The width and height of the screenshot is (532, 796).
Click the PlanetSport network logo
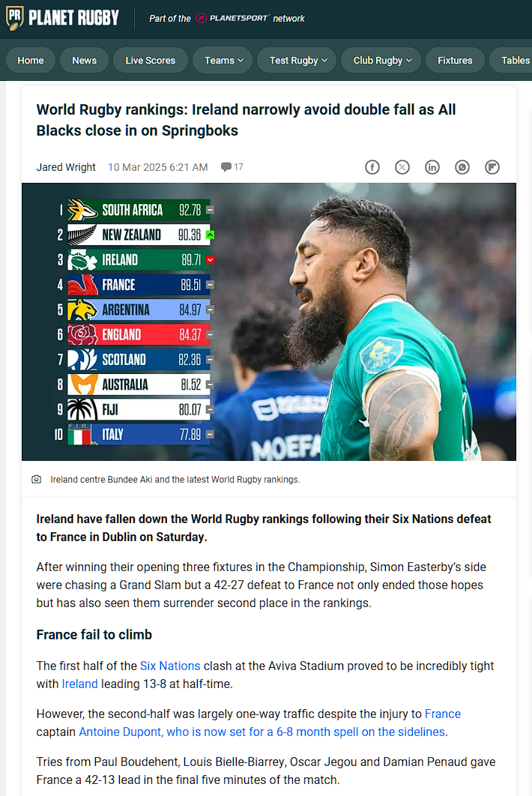pyautogui.click(x=232, y=18)
